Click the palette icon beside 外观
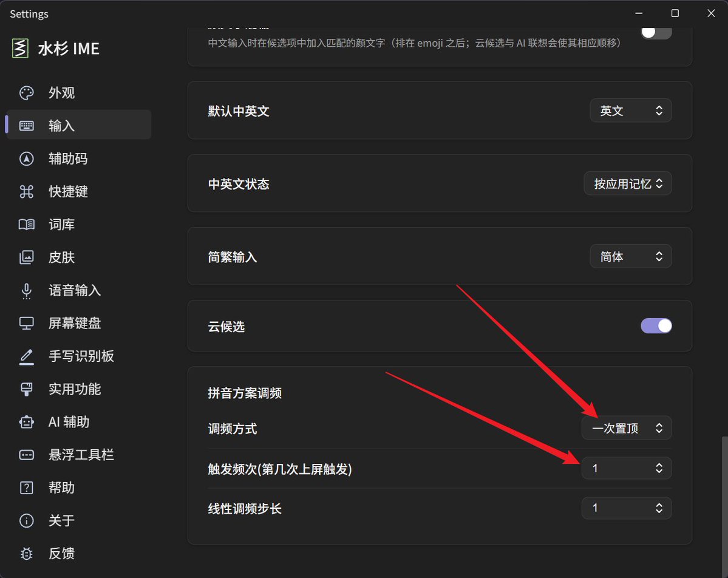The height and width of the screenshot is (578, 728). pyautogui.click(x=27, y=93)
